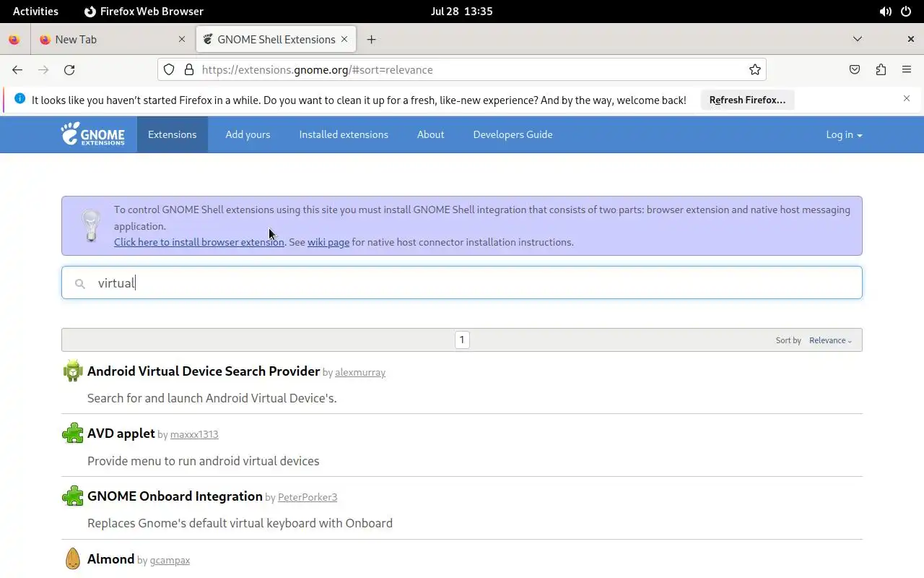The width and height of the screenshot is (924, 578).
Task: Open the system volume icon
Action: point(885,12)
